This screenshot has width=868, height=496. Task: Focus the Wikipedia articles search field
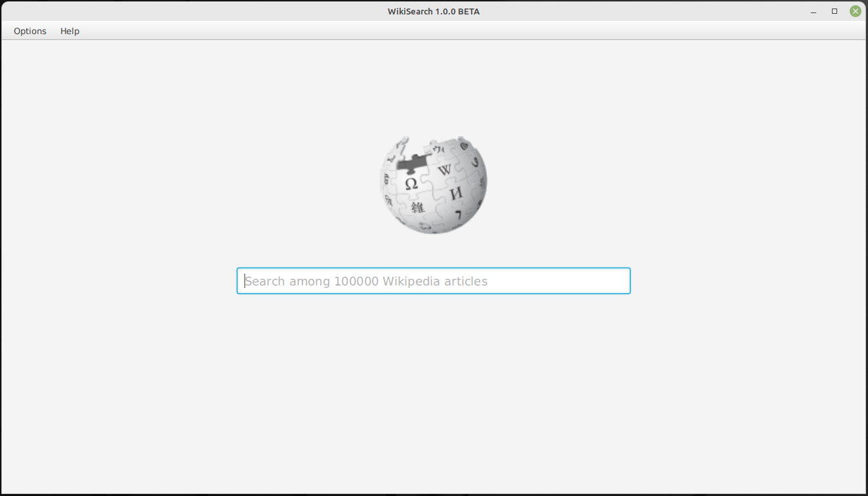(434, 281)
